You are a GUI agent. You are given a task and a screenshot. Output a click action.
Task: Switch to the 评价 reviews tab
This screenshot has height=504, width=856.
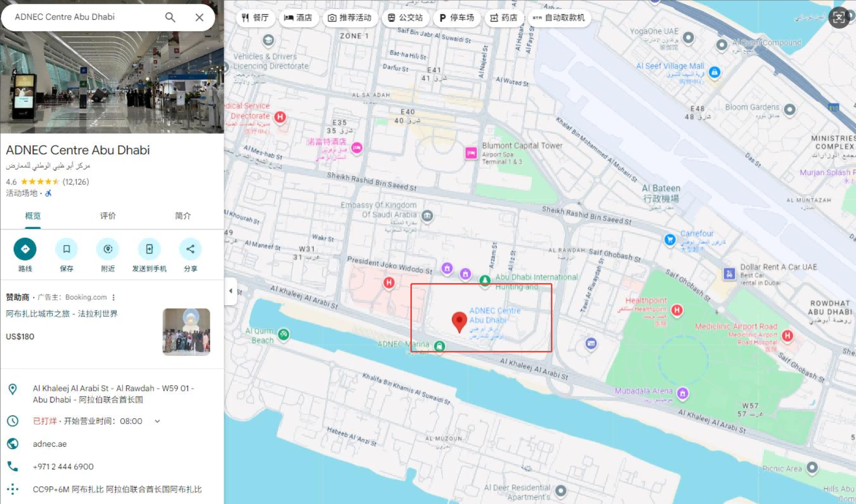tap(108, 216)
